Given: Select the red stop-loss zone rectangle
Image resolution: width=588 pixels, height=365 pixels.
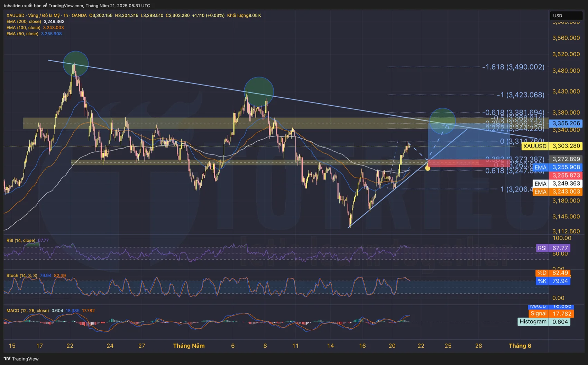Looking at the screenshot, I should coord(453,163).
